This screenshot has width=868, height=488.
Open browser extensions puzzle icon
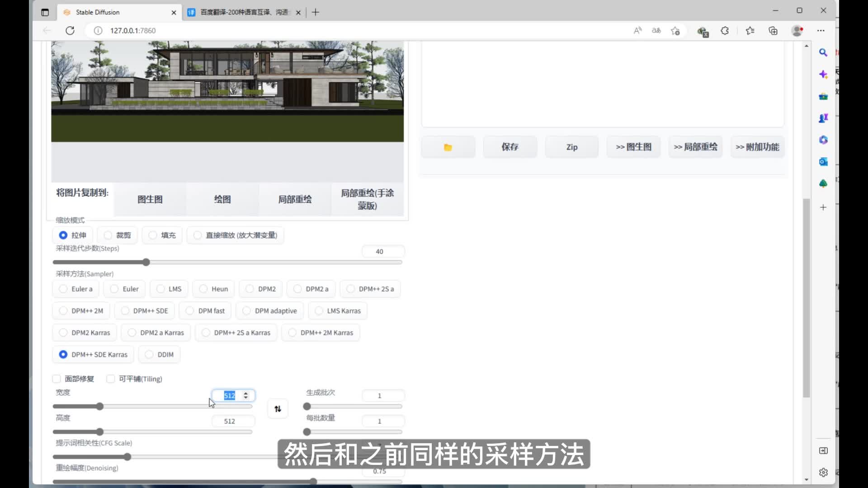[x=725, y=31]
